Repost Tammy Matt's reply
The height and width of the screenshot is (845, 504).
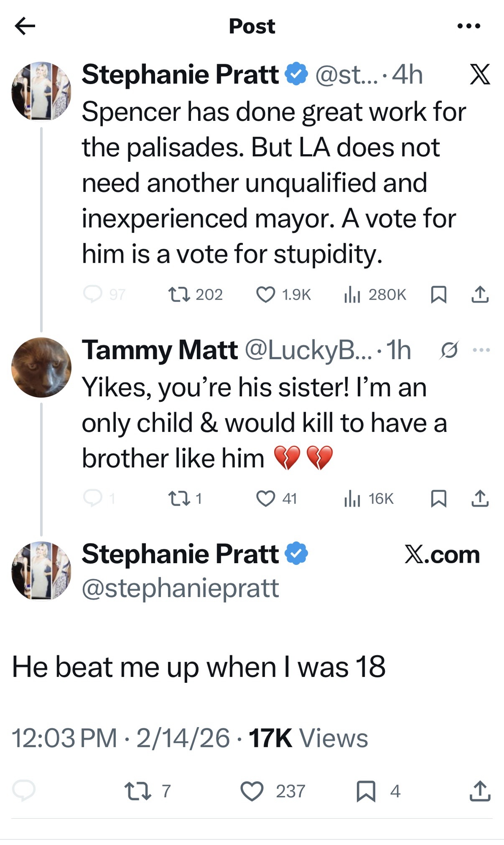(179, 499)
